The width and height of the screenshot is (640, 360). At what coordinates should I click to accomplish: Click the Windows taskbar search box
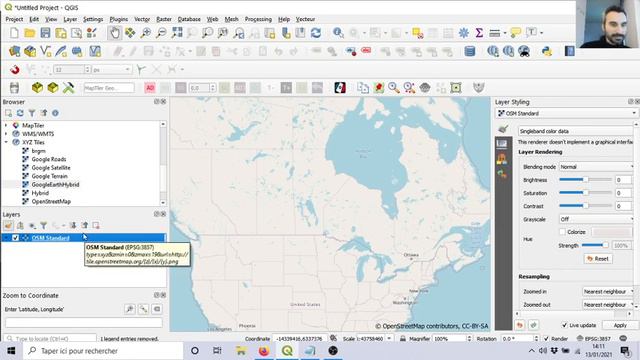coord(103,351)
